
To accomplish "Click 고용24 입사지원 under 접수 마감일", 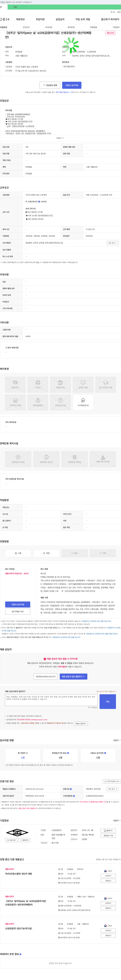I will click(x=18, y=604).
